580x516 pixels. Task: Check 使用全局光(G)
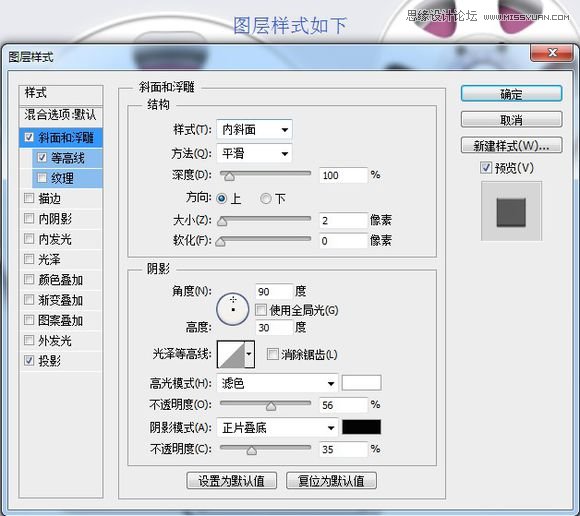(261, 310)
